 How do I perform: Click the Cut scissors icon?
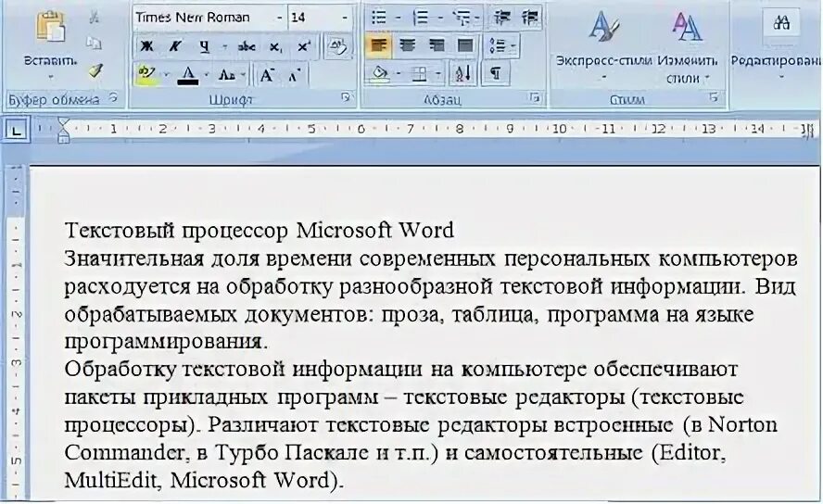94,17
